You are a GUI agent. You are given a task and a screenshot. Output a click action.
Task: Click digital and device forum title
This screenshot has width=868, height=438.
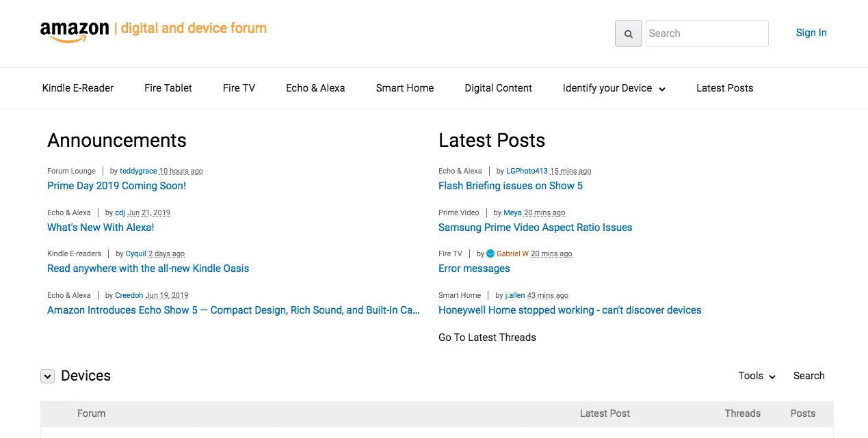(x=194, y=28)
